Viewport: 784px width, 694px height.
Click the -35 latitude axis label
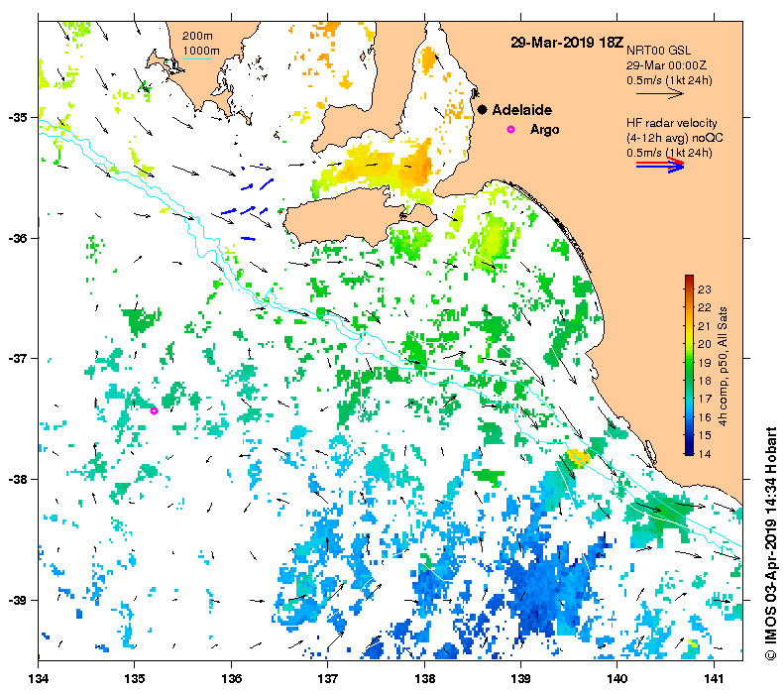click(18, 118)
